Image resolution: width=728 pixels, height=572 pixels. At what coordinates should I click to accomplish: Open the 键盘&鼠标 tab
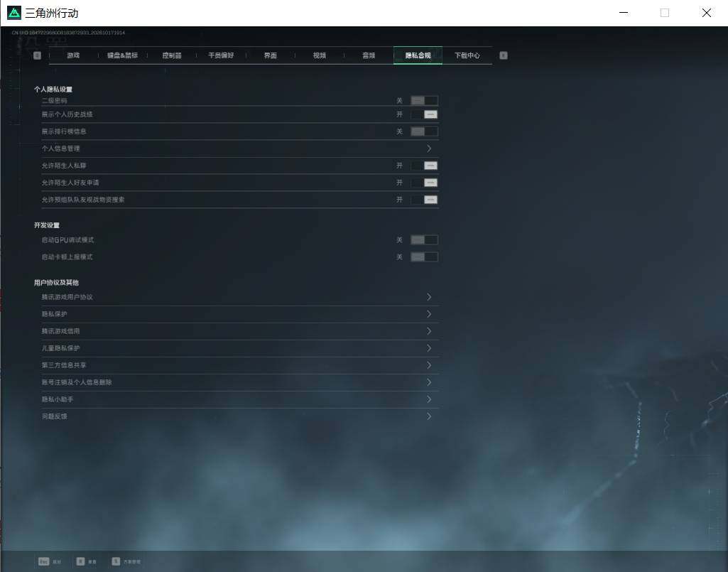click(123, 55)
